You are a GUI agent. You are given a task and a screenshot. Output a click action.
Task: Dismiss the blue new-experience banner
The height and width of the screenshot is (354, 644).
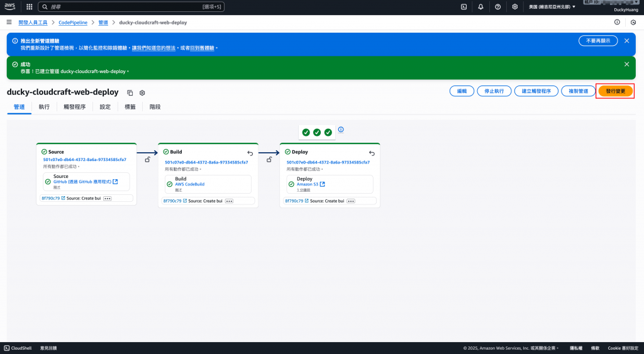[x=626, y=41]
